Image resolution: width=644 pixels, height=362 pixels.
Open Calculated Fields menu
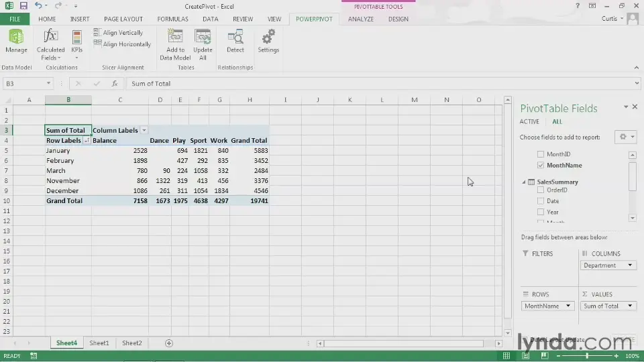click(x=50, y=45)
